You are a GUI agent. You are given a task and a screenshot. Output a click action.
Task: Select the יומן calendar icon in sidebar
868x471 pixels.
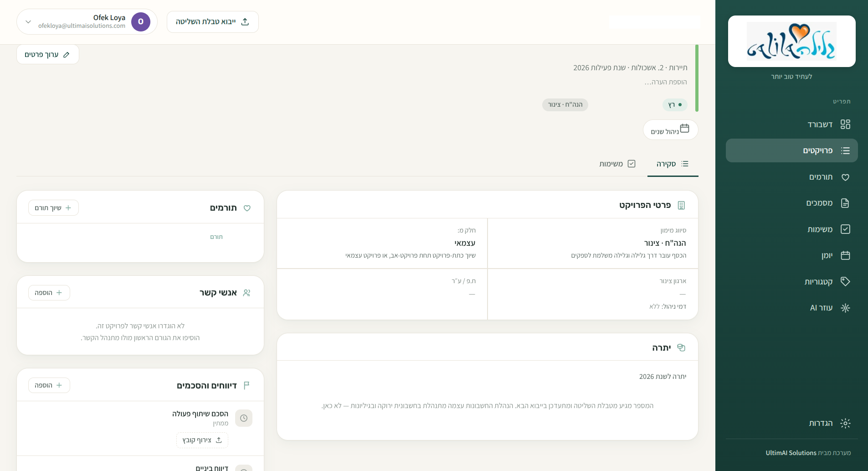click(x=845, y=255)
